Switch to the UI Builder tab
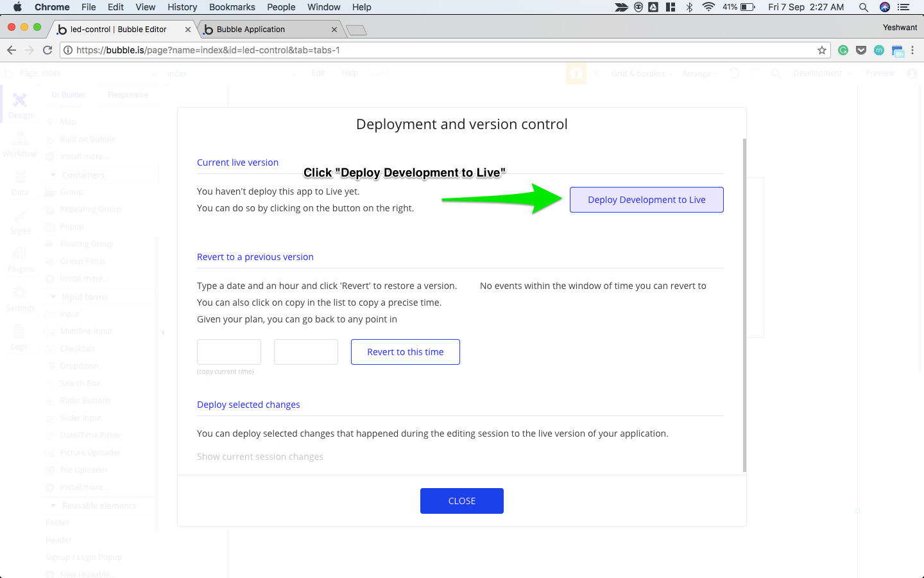 click(69, 95)
